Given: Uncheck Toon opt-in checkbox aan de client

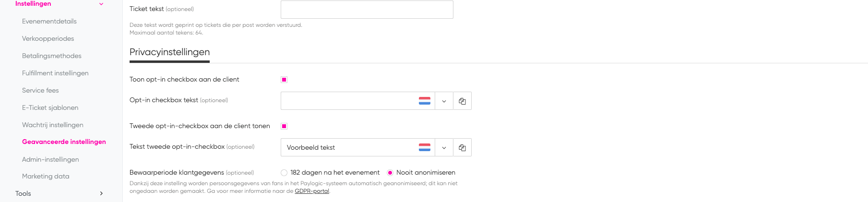Looking at the screenshot, I should (284, 80).
